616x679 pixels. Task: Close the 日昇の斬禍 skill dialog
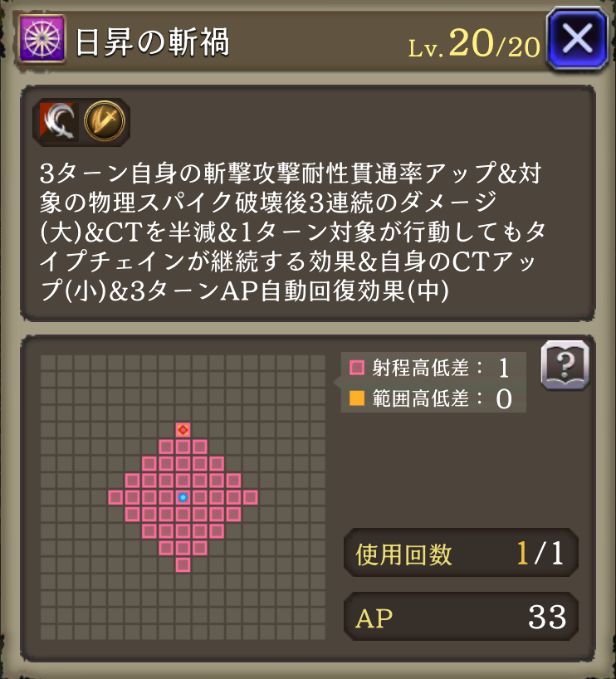click(578, 38)
